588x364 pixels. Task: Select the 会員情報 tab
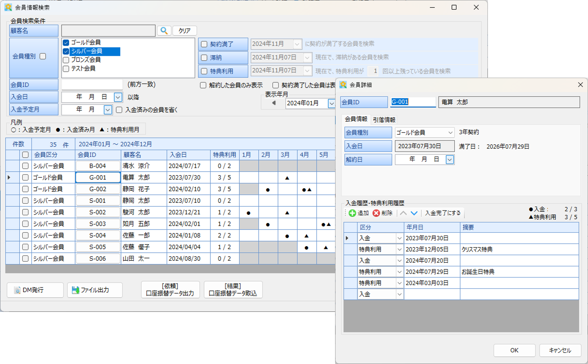point(356,119)
